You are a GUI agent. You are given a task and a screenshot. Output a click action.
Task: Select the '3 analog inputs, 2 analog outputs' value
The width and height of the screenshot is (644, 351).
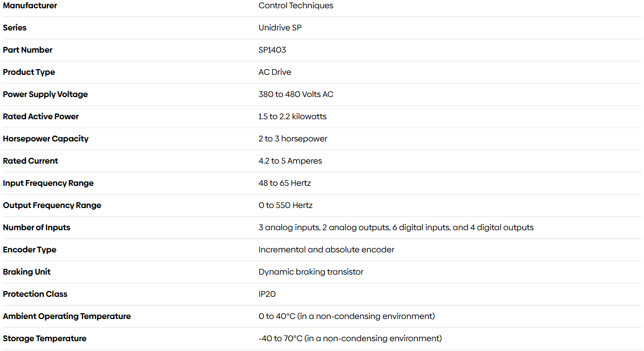396,228
